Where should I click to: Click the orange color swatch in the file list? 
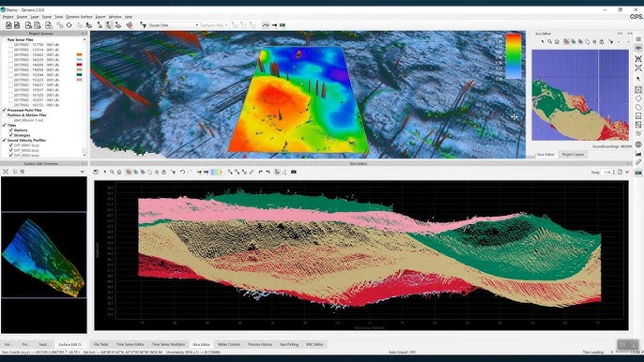79,54
